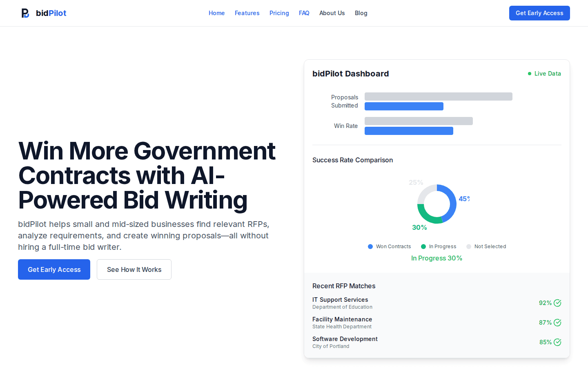The image size is (588, 368).
Task: Click the Win More Government Contracts headline
Action: 147,175
